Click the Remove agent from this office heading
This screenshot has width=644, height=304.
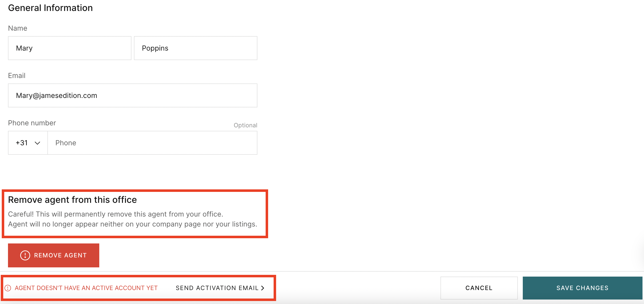pos(73,200)
